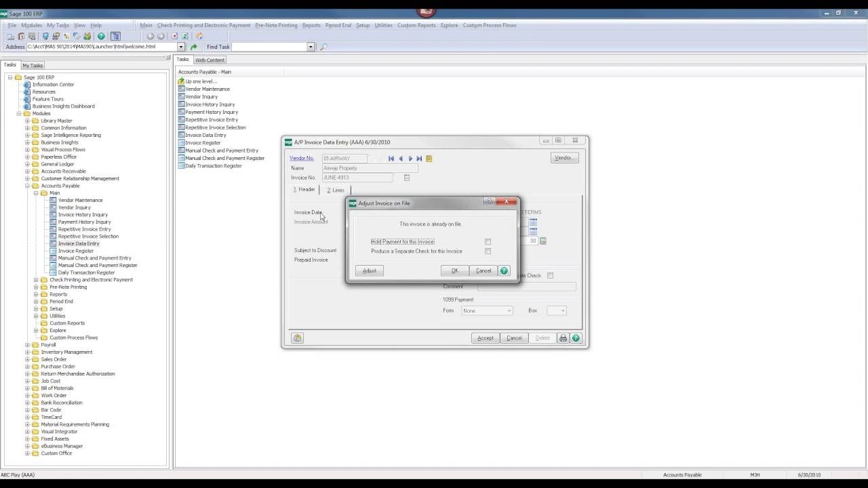
Task: Go to previous record in Invoice Data Entry
Action: tap(401, 159)
